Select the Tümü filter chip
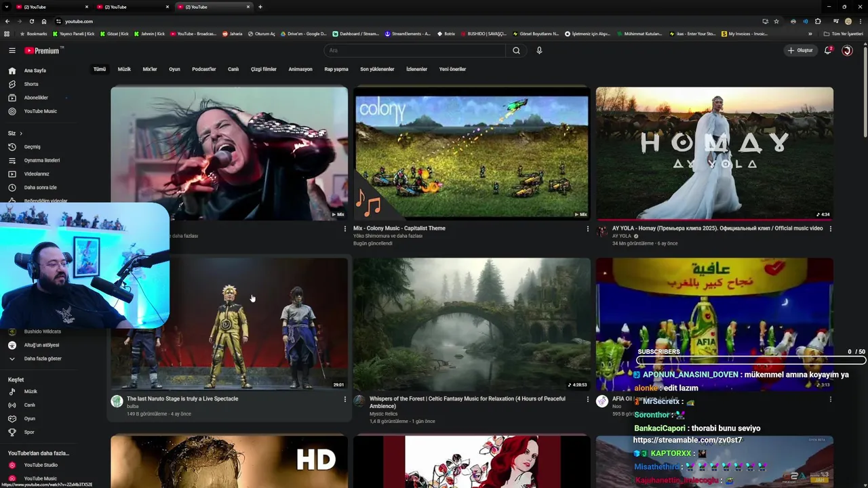868x488 pixels. [100, 69]
